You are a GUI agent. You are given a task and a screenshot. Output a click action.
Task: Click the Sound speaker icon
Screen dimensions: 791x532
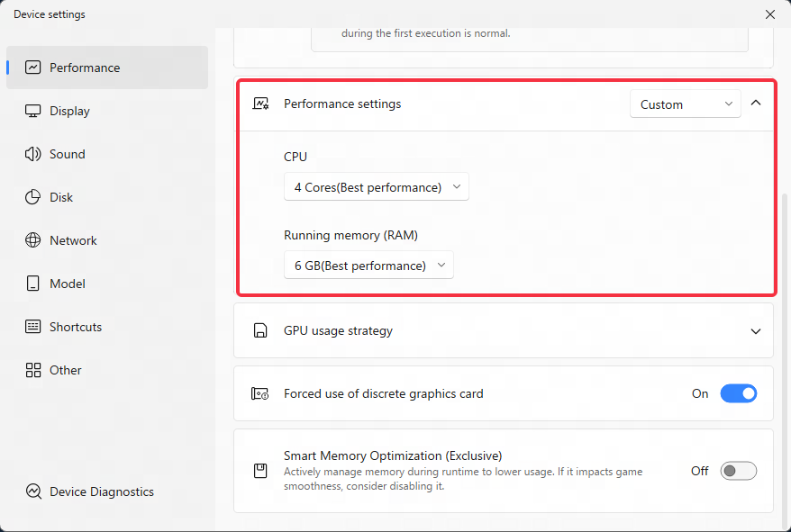[32, 154]
